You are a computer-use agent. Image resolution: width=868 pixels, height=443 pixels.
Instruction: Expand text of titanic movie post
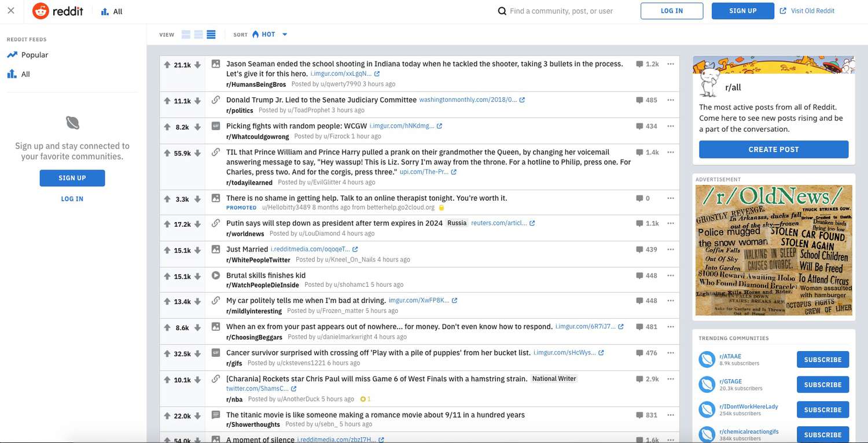(x=216, y=415)
